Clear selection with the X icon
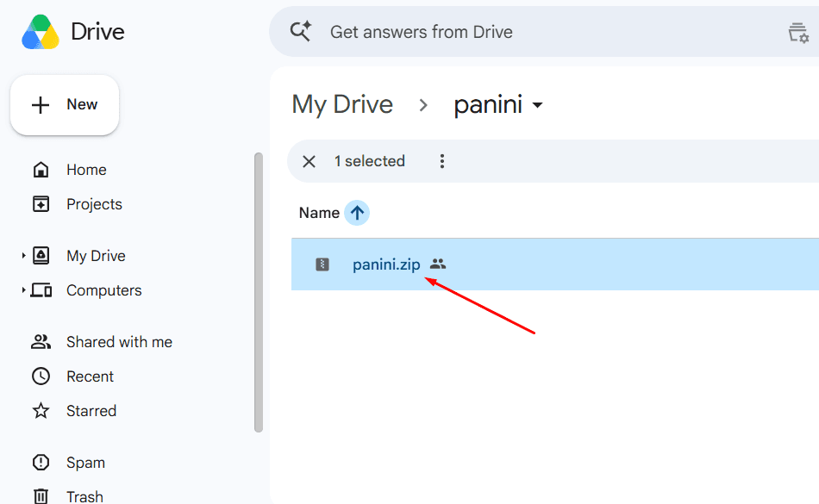This screenshot has width=819, height=504. (309, 161)
